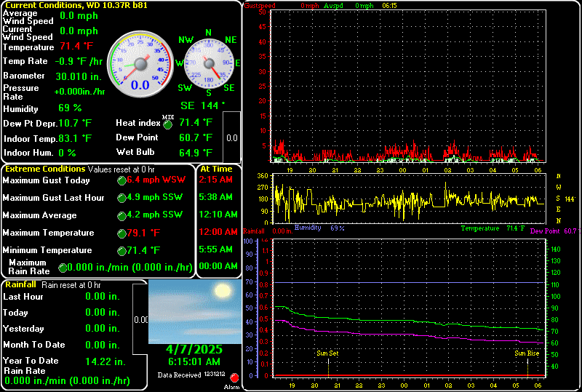Screen dimensions: 582x392
Task: Click the 4.9 mph SSW gust value
Action: (x=155, y=197)
